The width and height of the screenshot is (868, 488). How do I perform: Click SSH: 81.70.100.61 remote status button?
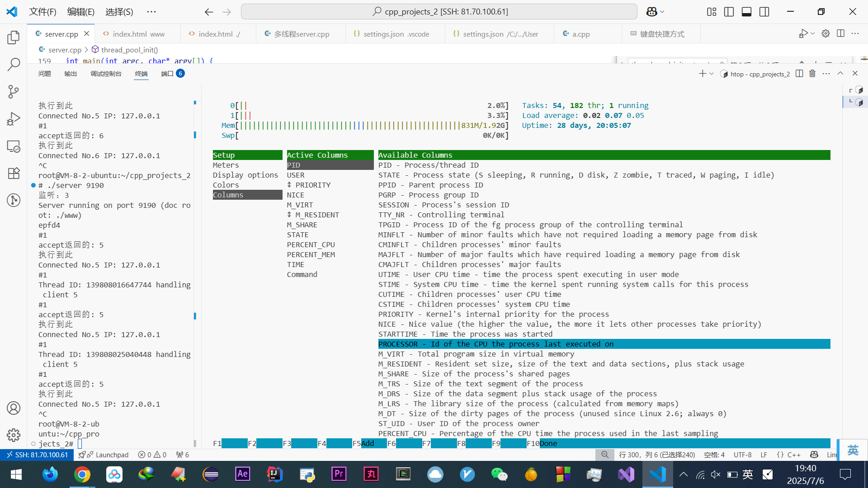[x=37, y=455]
